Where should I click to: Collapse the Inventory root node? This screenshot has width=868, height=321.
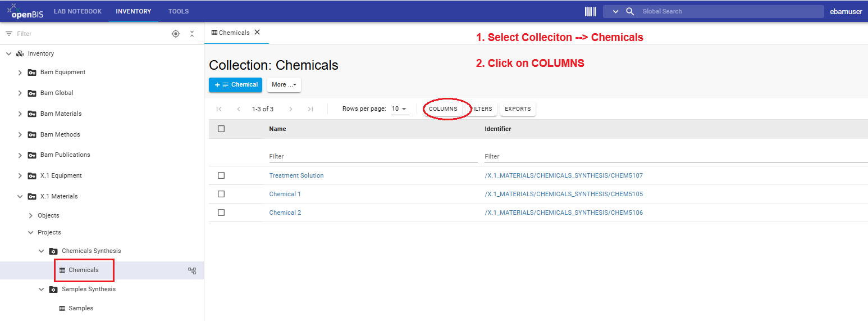click(x=8, y=53)
